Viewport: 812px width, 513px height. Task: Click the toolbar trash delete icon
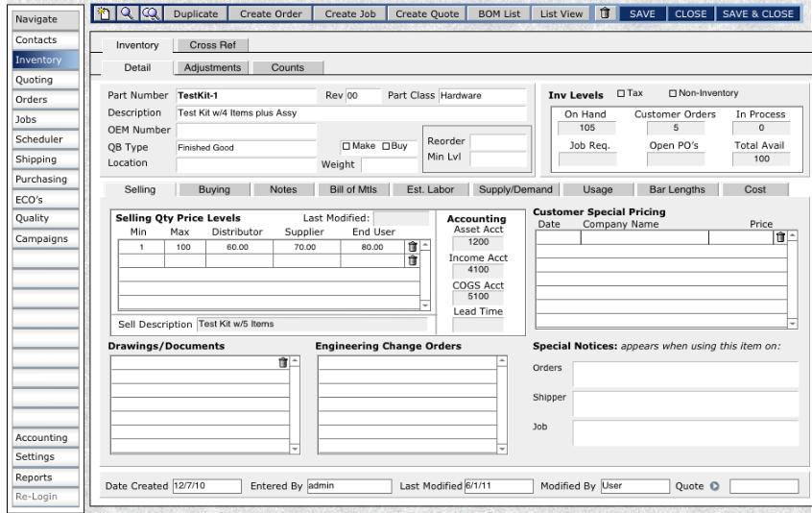pyautogui.click(x=605, y=13)
